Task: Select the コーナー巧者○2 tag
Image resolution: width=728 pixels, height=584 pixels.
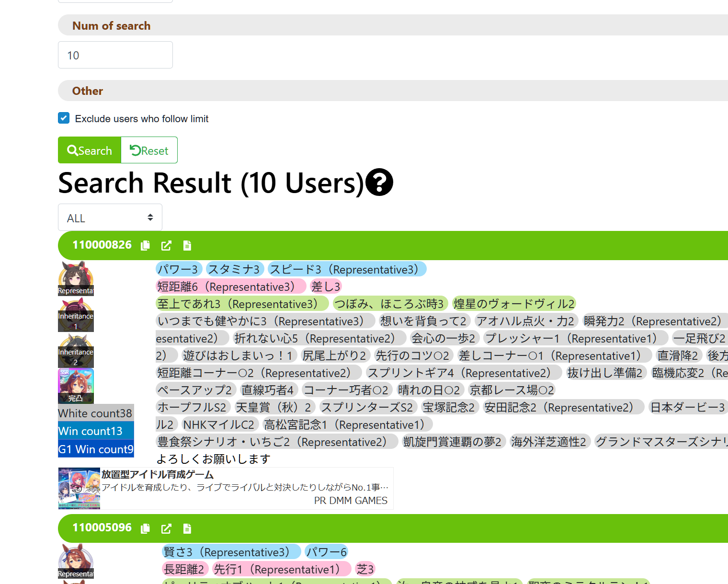Action: (347, 390)
